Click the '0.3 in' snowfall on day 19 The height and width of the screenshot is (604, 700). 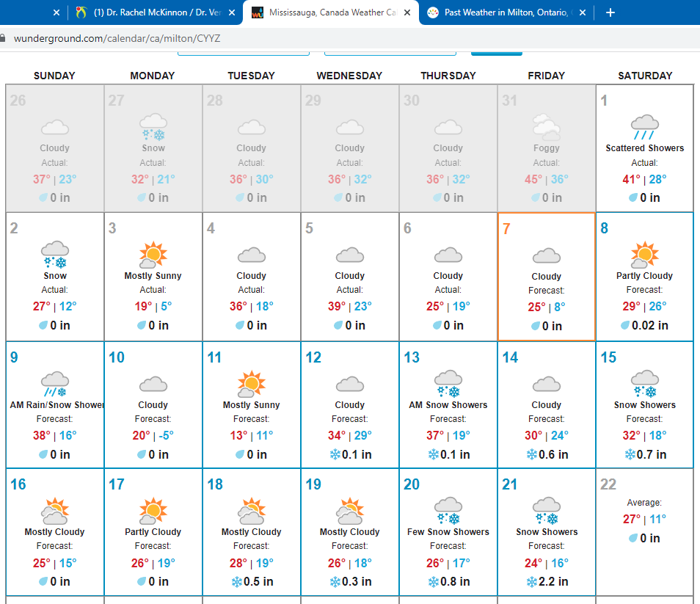click(357, 582)
